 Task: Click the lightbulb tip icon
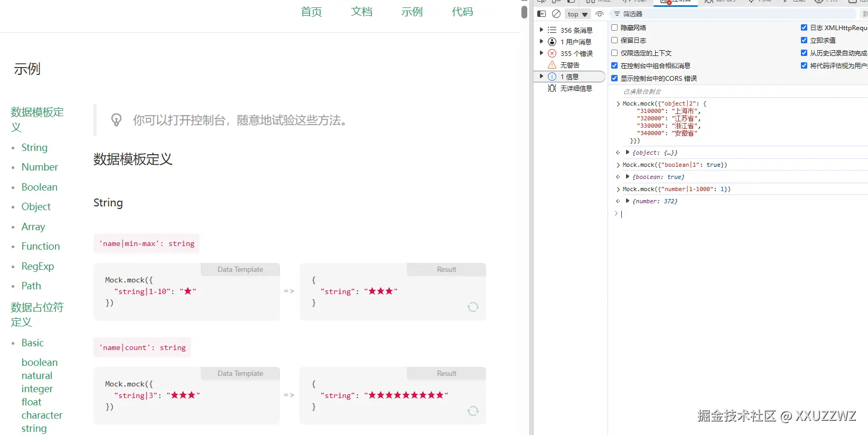click(x=116, y=120)
